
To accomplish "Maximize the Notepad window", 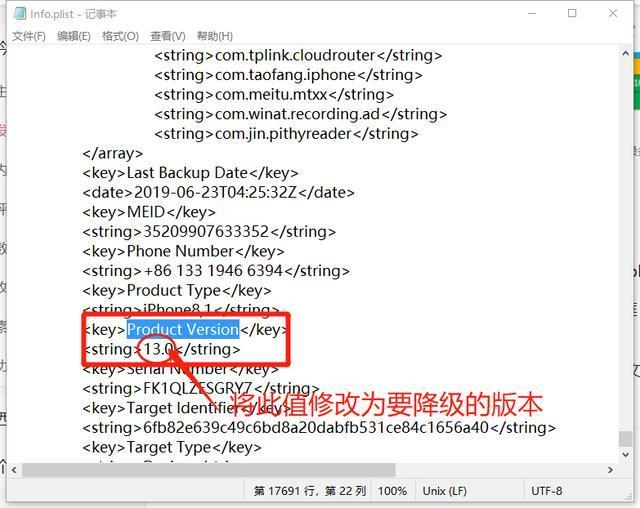I will point(572,13).
